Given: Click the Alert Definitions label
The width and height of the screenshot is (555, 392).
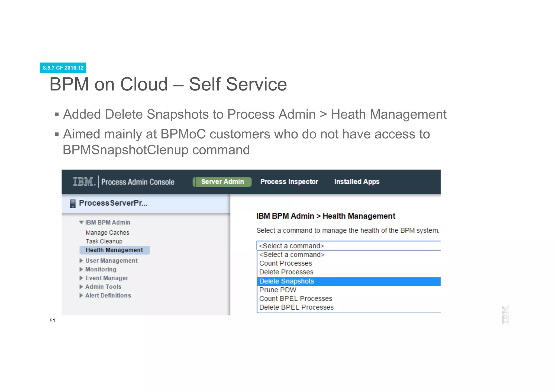Looking at the screenshot, I should click(x=108, y=295).
